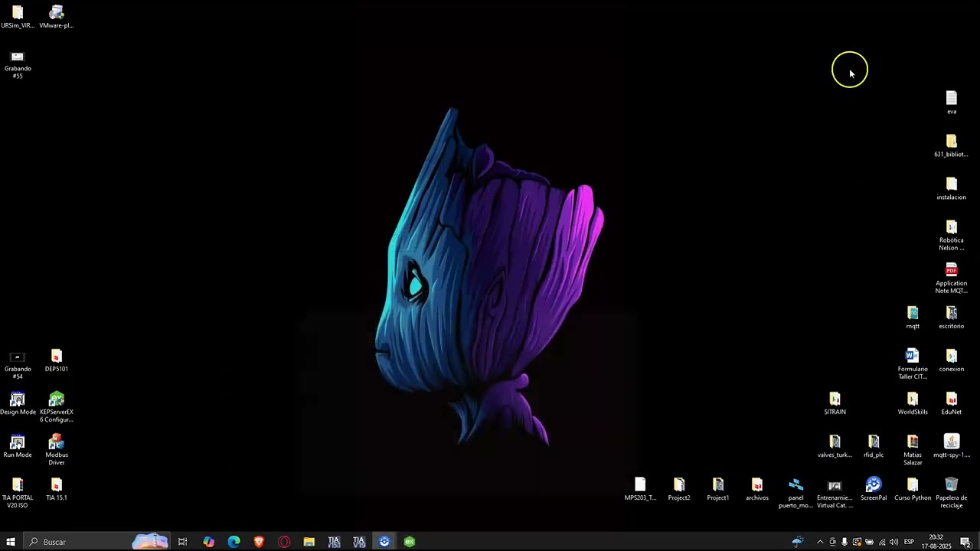The image size is (980, 551).
Task: Select the Formulario Taller CIT Word document
Action: tap(913, 364)
